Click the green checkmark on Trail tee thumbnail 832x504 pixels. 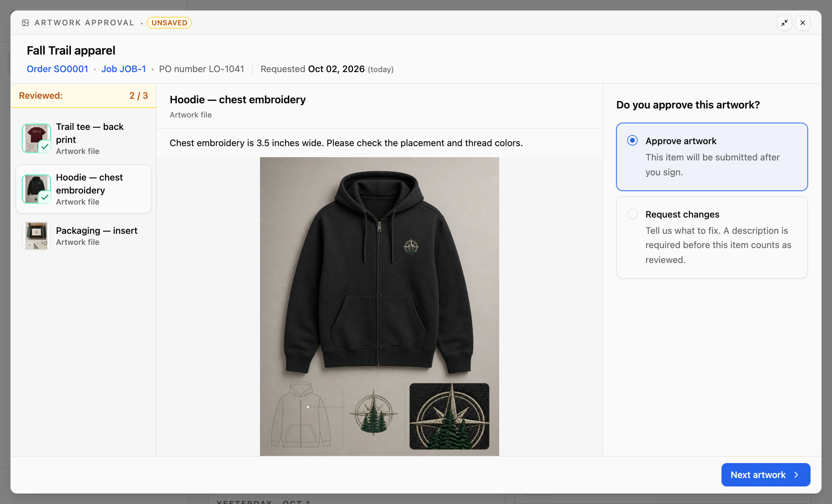click(x=45, y=147)
